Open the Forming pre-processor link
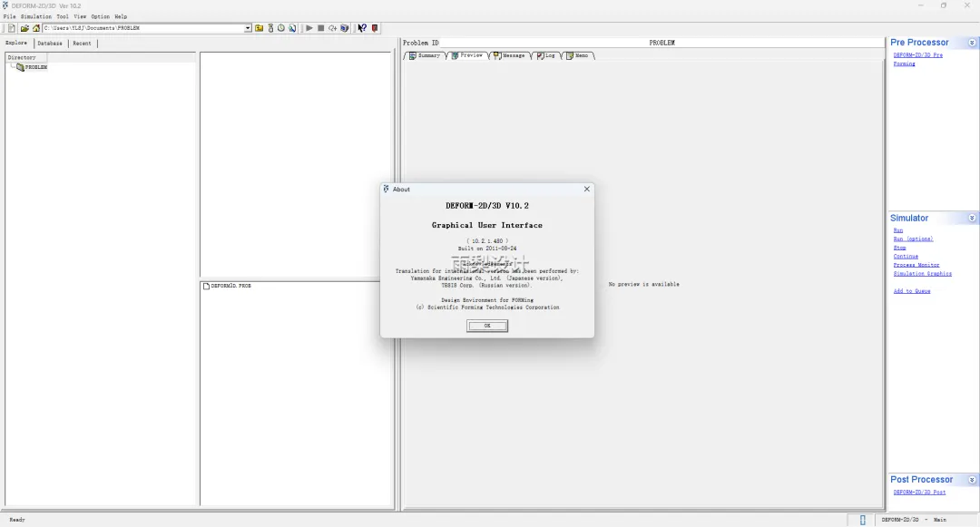 [x=904, y=63]
